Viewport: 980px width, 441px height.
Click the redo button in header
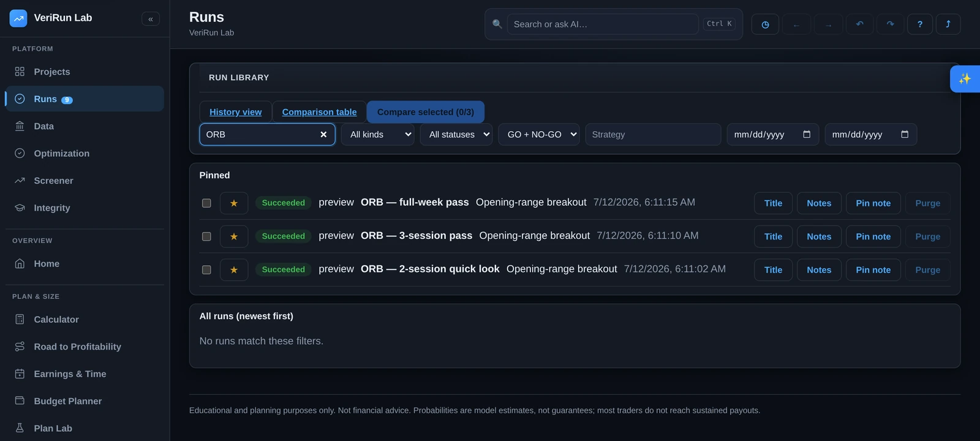(891, 24)
